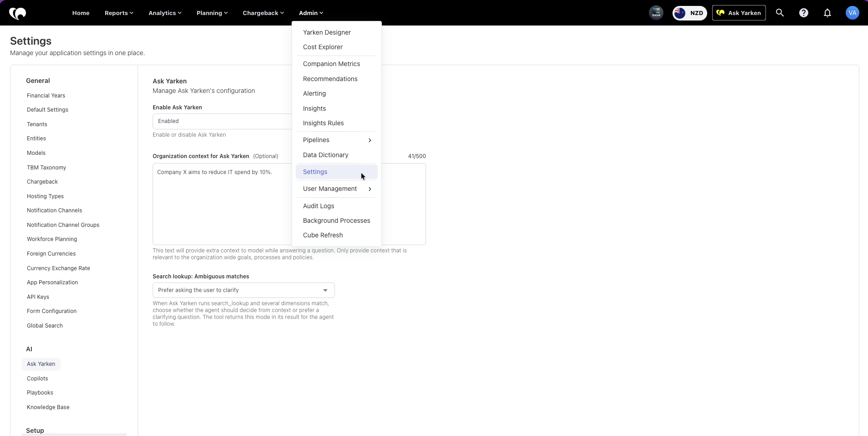The width and height of the screenshot is (868, 436).
Task: Open API Keys settings
Action: point(38,297)
